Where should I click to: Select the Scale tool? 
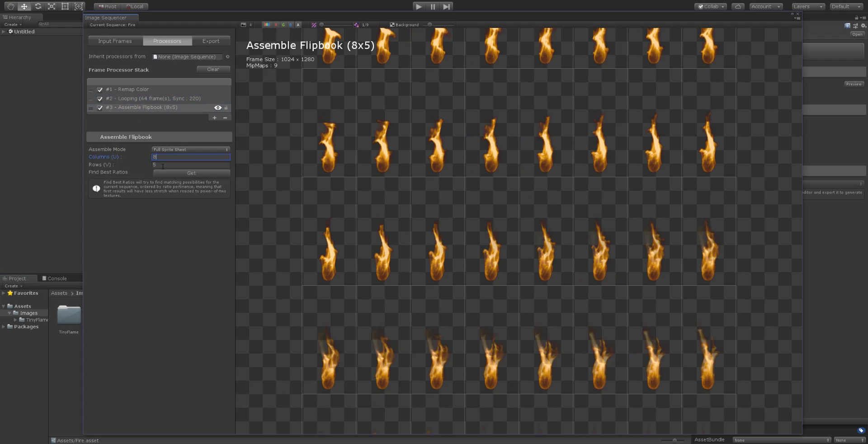52,6
